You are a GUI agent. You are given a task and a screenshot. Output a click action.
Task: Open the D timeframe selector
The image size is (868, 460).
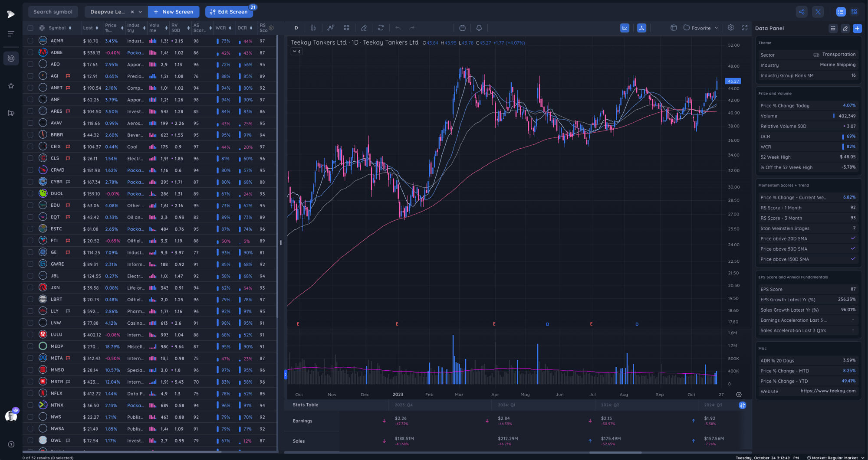click(x=296, y=28)
